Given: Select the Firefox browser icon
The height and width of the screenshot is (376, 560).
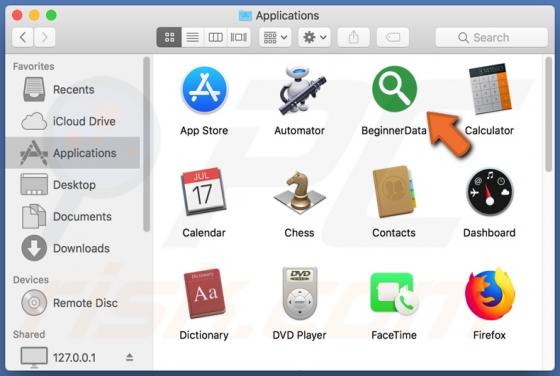Looking at the screenshot, I should (x=490, y=294).
